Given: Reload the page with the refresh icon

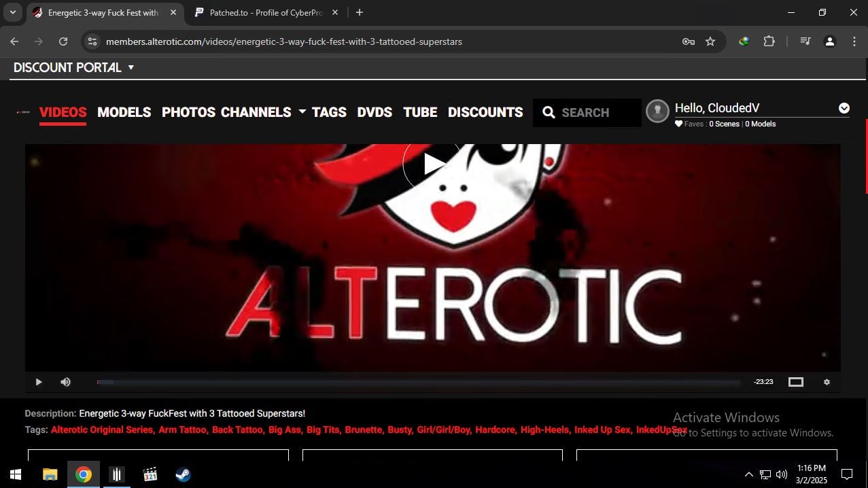Looking at the screenshot, I should [63, 41].
